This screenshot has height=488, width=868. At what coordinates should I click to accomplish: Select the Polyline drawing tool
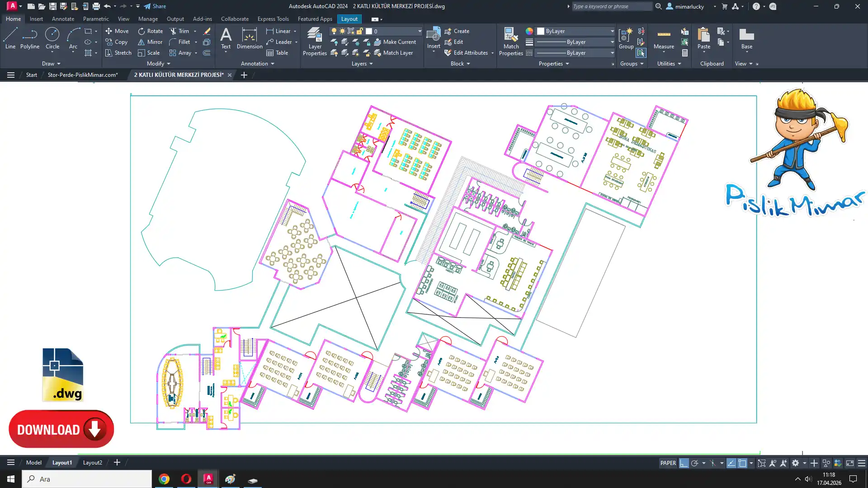(x=30, y=38)
